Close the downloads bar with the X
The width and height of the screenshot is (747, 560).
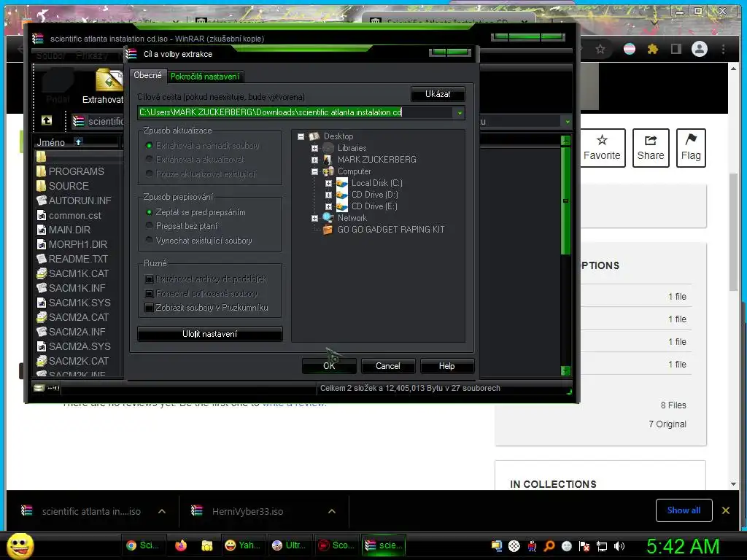(726, 510)
